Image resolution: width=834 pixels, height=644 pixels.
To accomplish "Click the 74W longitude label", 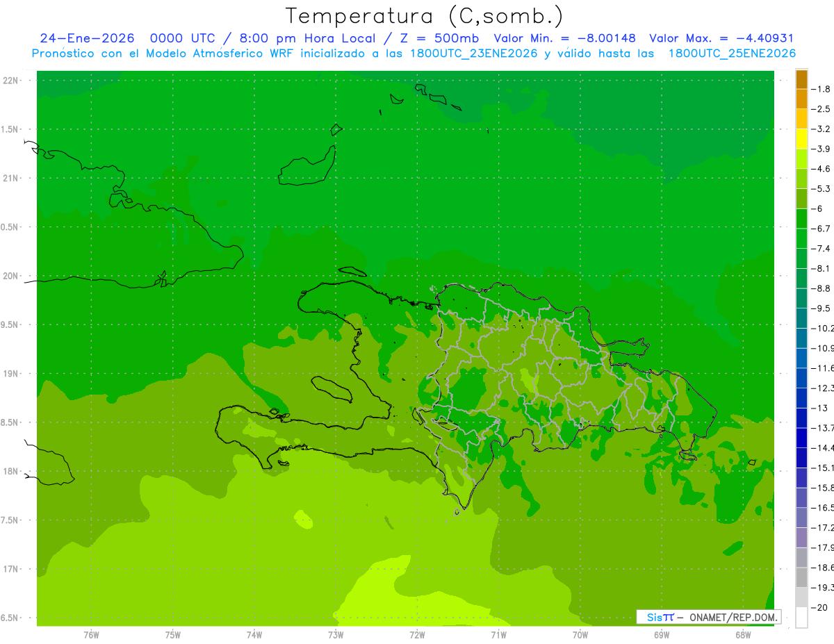I will click(x=254, y=635).
